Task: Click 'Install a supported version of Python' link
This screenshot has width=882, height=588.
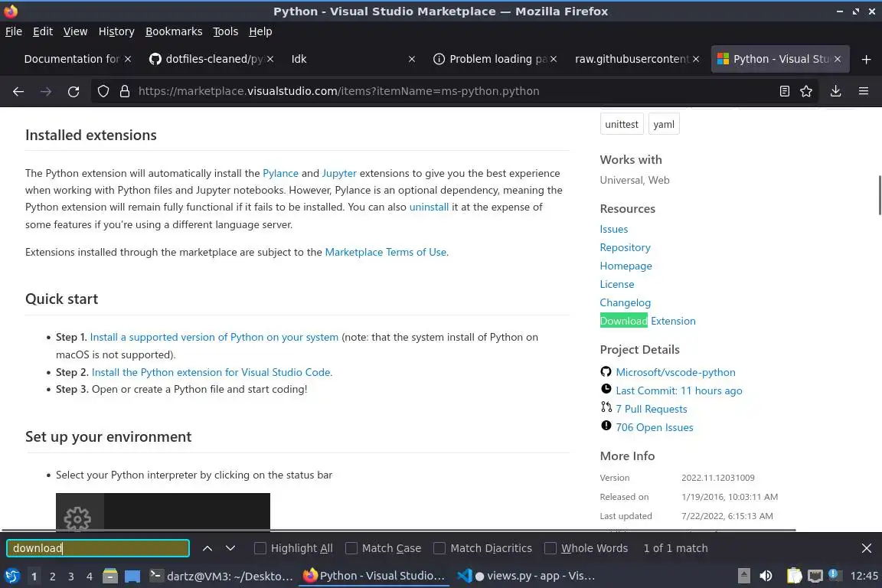Action: point(214,337)
